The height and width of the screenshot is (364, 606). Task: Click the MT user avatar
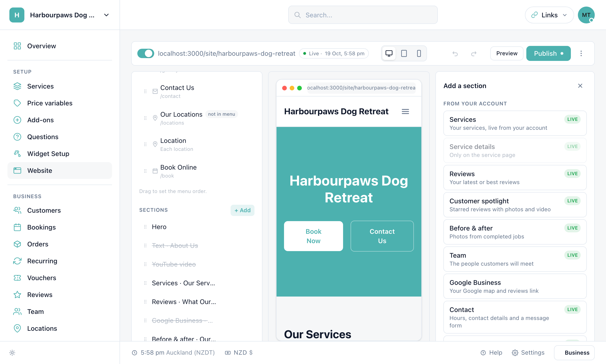pyautogui.click(x=586, y=15)
